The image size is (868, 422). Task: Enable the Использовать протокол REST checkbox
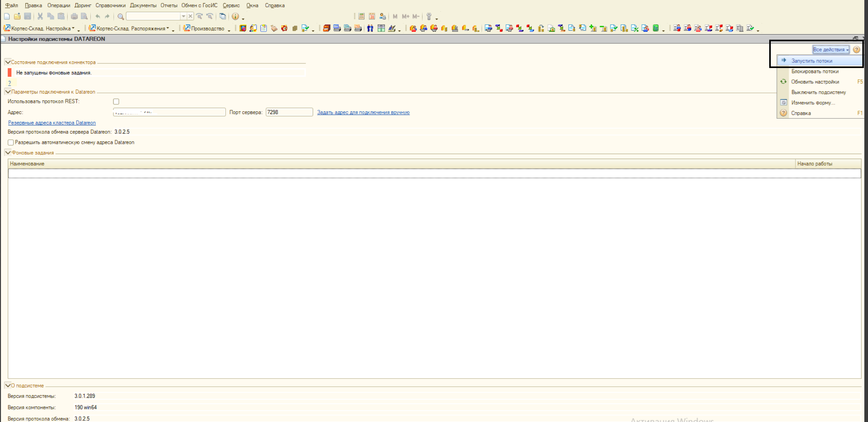coord(116,101)
